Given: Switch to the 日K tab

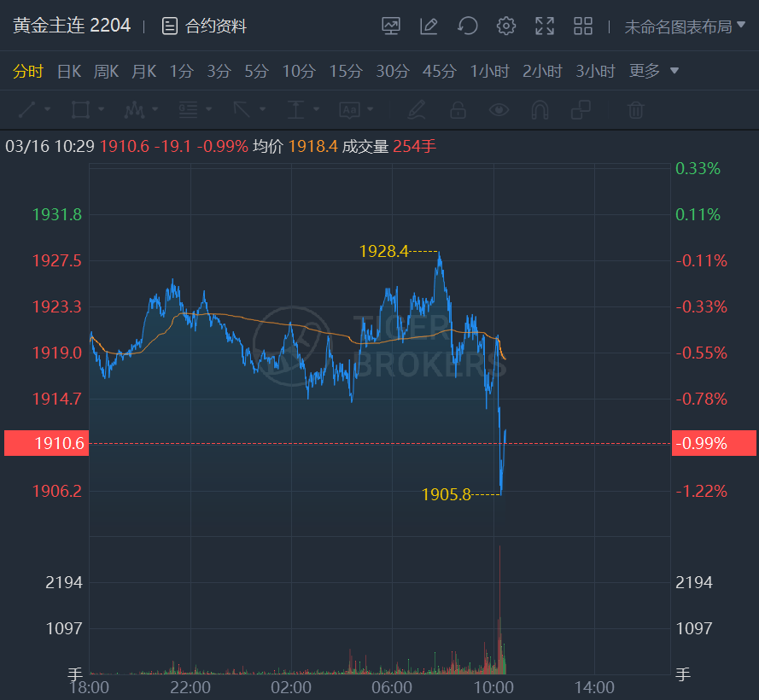Looking at the screenshot, I should coord(68,71).
